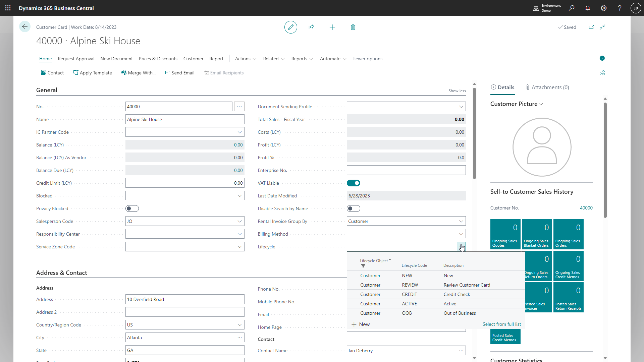
Task: Click Balance (LCY) 0.00 value
Action: point(238,145)
